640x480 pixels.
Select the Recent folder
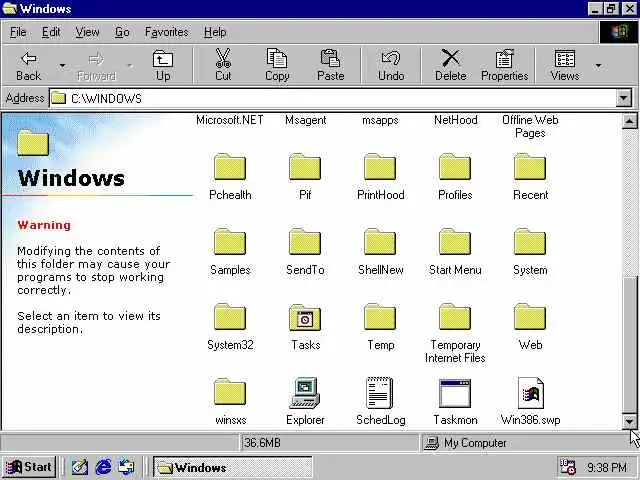click(x=530, y=176)
